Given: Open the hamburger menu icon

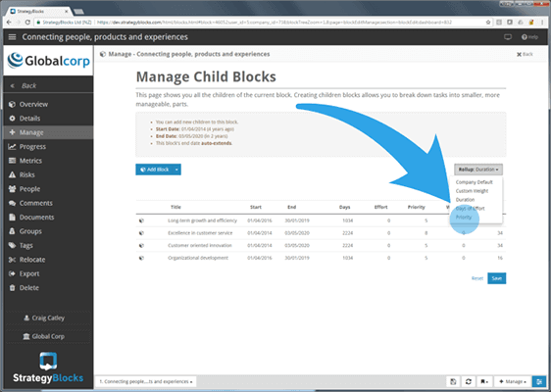Looking at the screenshot, I should point(13,37).
